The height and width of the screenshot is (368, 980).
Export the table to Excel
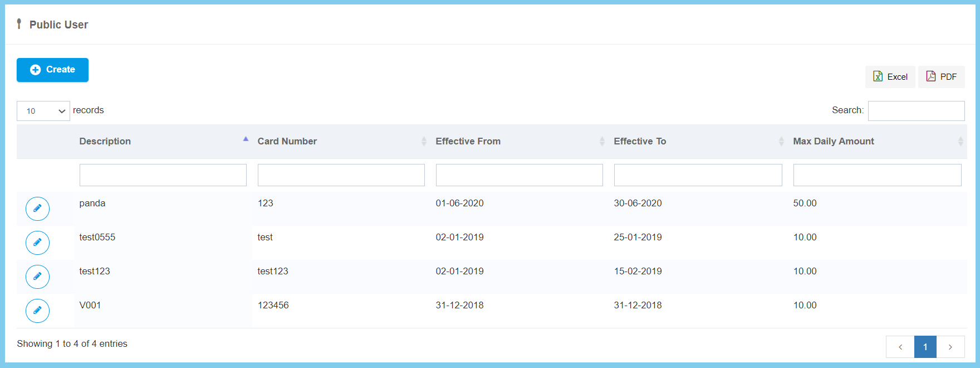pos(890,77)
